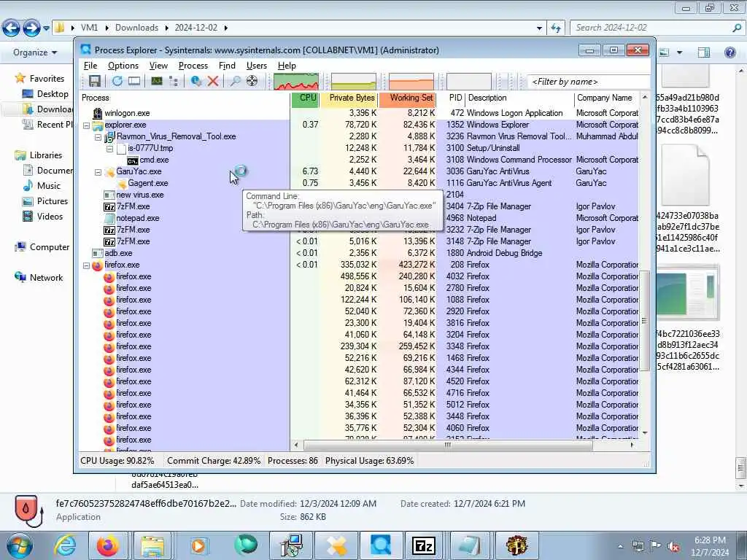Image resolution: width=747 pixels, height=560 pixels.
Task: Show hidden tray icons arrow
Action: point(620,547)
